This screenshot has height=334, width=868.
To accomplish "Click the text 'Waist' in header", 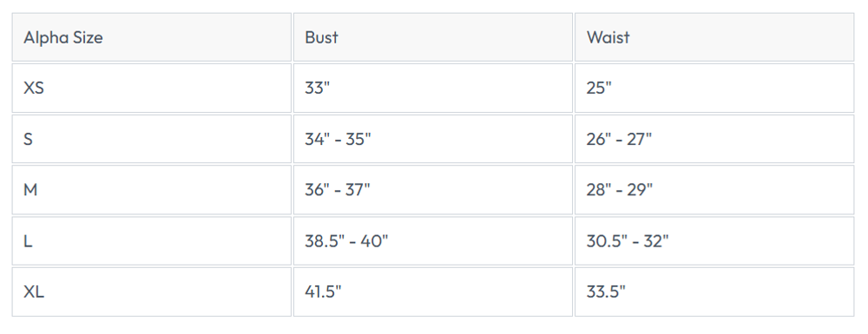I will point(608,37).
